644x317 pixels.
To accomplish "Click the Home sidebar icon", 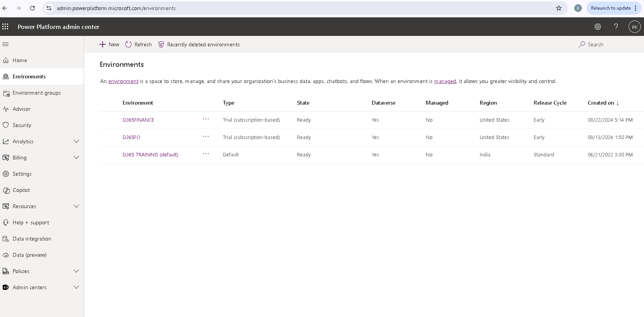I will pos(6,60).
